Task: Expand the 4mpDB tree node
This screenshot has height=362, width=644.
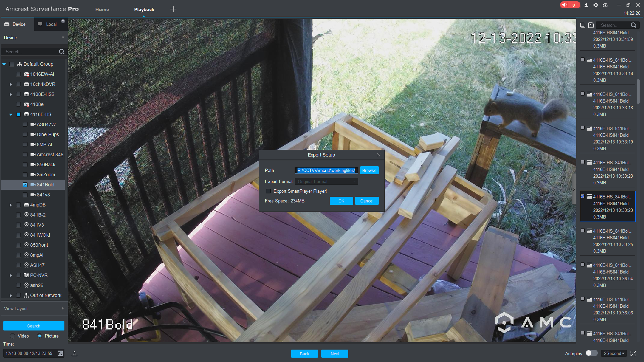Action: click(11, 205)
